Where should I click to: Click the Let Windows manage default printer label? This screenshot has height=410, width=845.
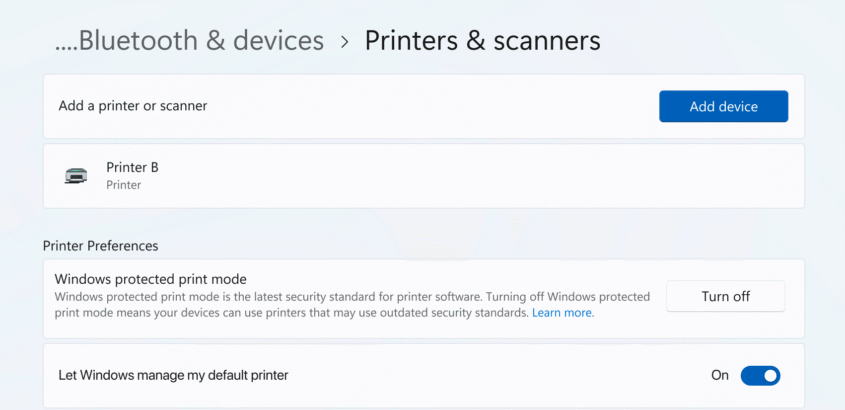click(x=173, y=376)
